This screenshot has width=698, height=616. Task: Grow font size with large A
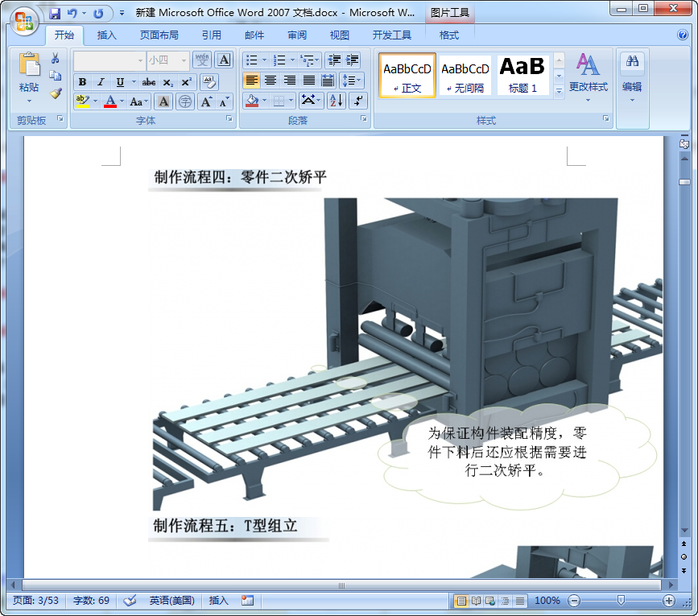(206, 101)
